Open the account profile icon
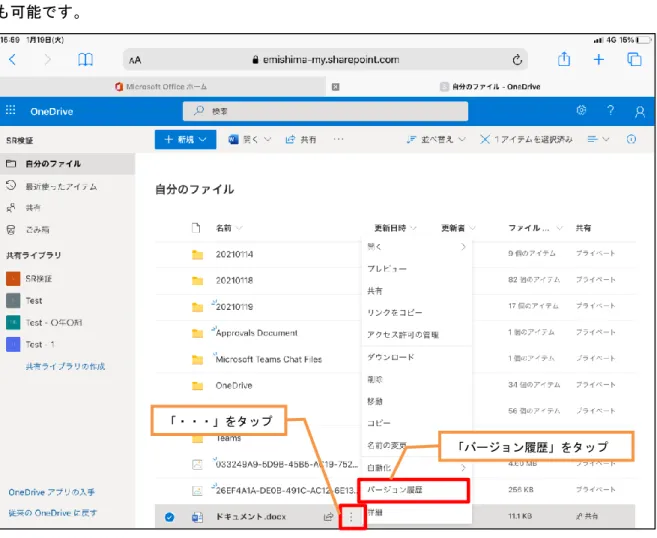Viewport: 657px width, 538px height. coord(640,111)
